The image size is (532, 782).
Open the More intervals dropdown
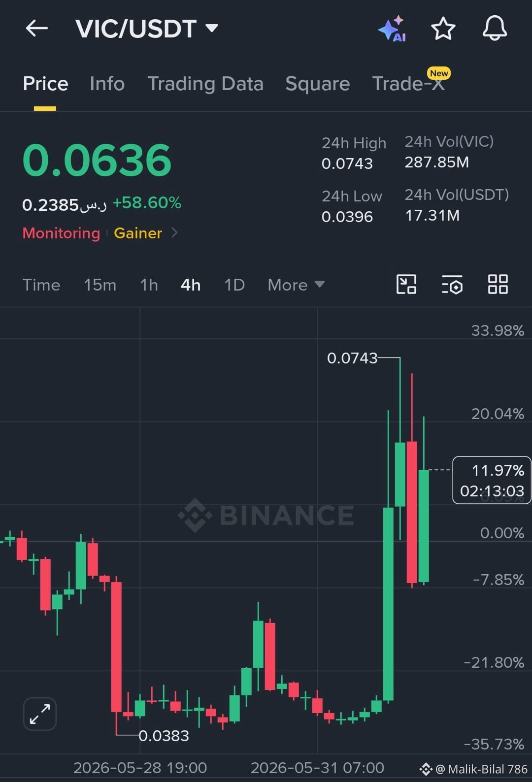[x=296, y=285]
